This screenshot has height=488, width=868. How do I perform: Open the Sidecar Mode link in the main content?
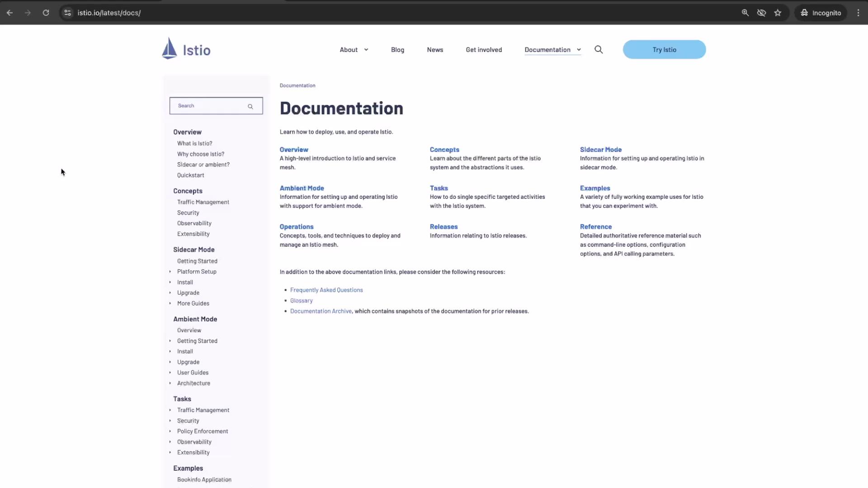[x=601, y=150]
